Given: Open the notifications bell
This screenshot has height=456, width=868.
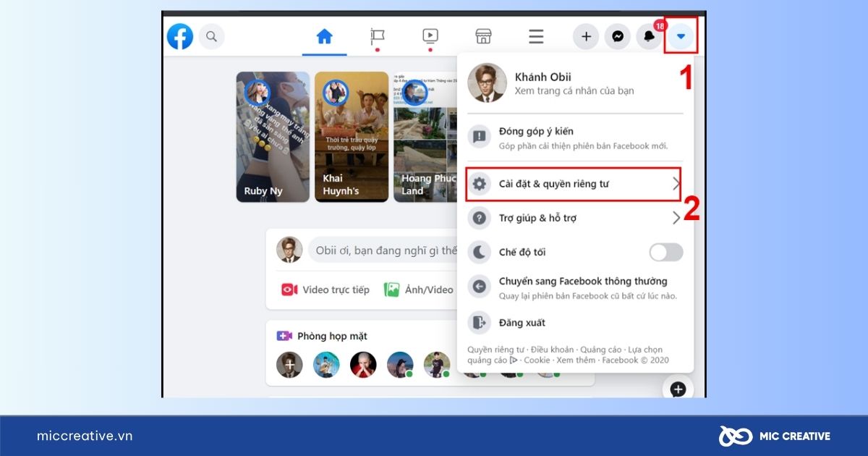Looking at the screenshot, I should pos(650,36).
